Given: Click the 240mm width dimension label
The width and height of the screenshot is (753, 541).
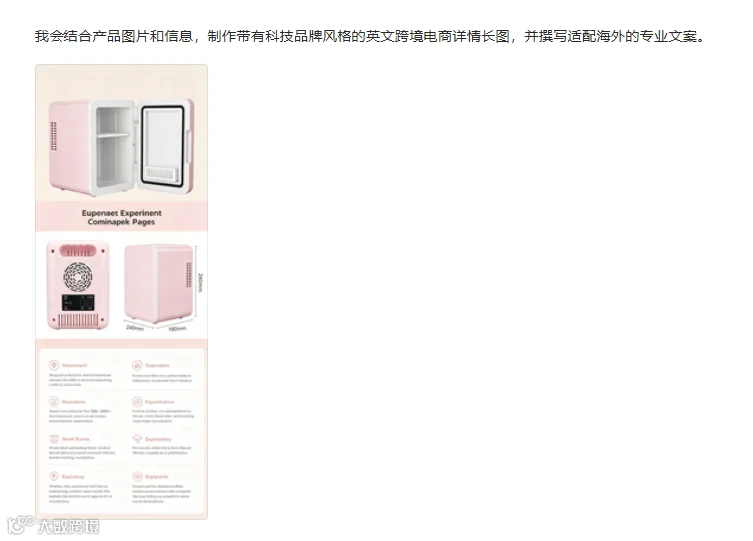Looking at the screenshot, I should (x=135, y=328).
